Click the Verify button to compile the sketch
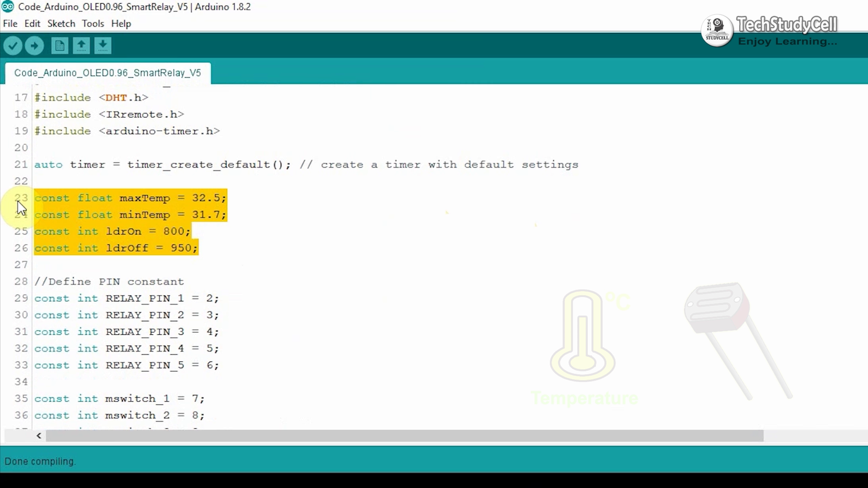 [x=13, y=45]
